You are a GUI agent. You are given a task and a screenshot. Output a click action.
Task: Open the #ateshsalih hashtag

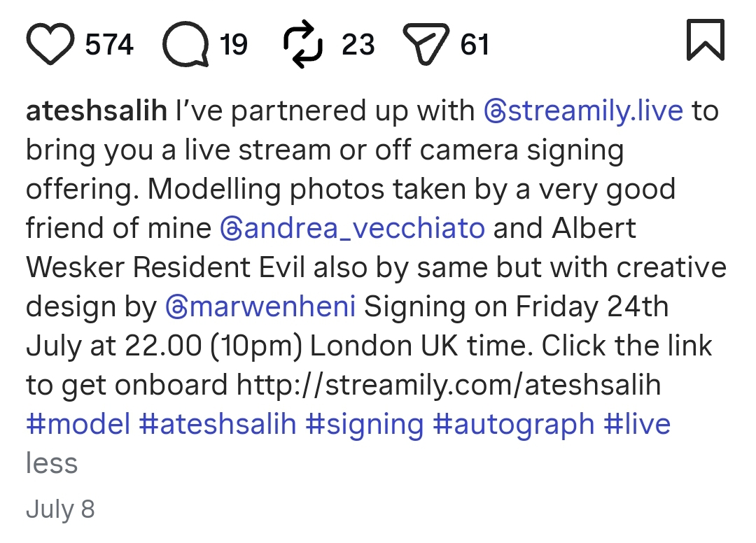pos(218,424)
